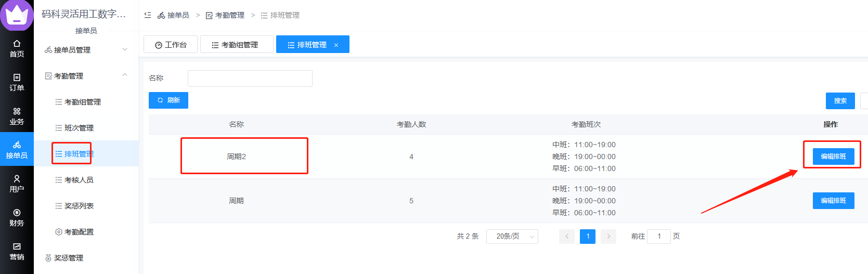Collapse the 考勤管理 menu group

tap(86, 76)
